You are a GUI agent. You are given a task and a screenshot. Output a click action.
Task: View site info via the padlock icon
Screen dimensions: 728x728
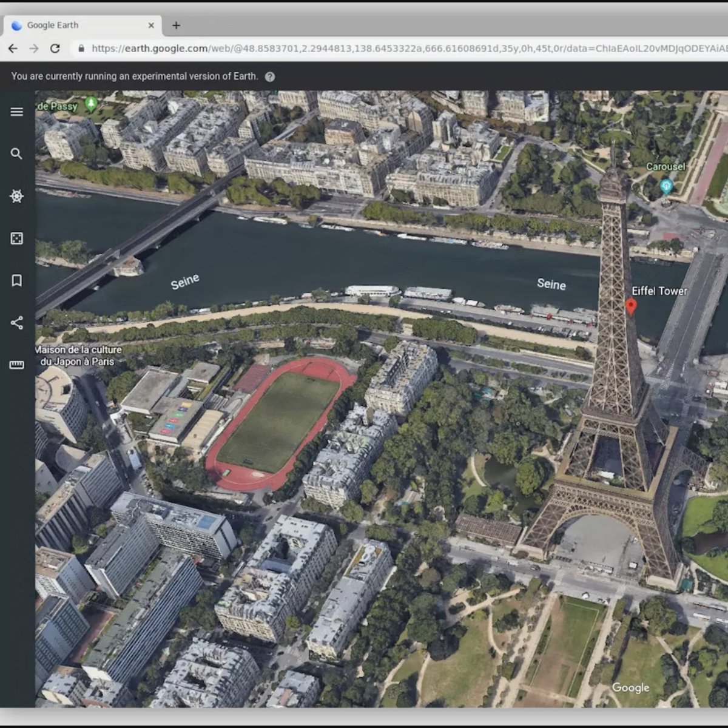point(81,49)
